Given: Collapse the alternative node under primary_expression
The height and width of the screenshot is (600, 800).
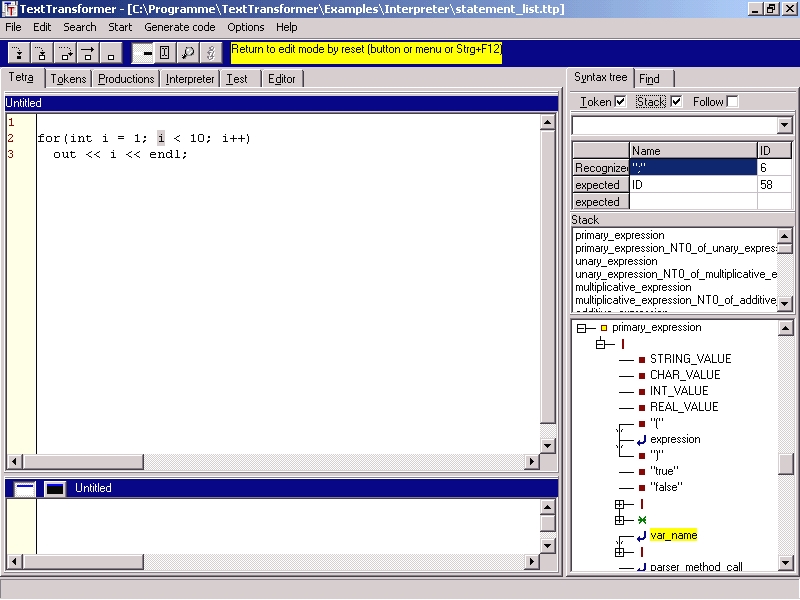Looking at the screenshot, I should tap(601, 344).
